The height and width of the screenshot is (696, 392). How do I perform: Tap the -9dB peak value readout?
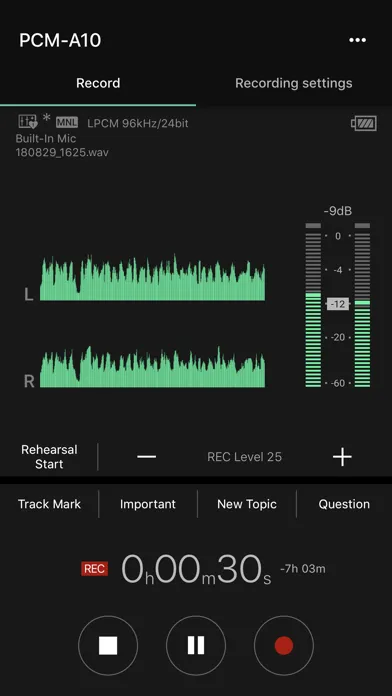[338, 211]
